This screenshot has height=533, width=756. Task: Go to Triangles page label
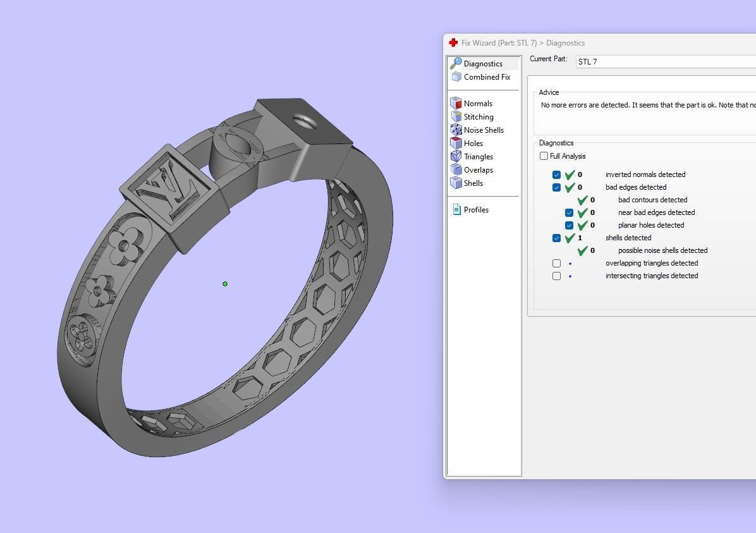(479, 157)
